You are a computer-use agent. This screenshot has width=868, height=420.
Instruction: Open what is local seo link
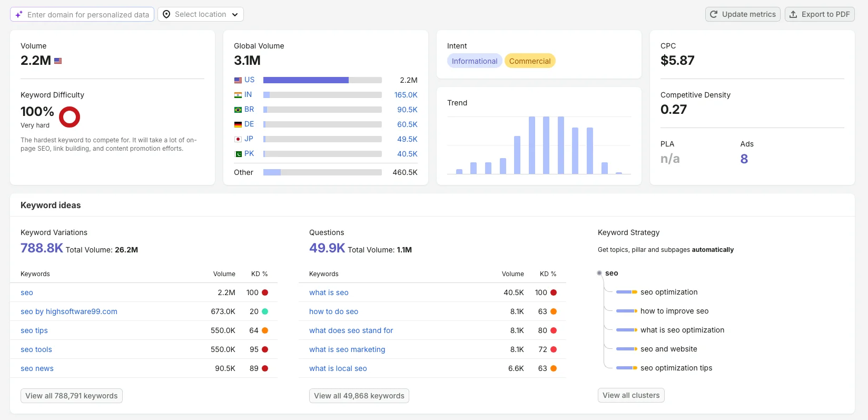coord(338,368)
